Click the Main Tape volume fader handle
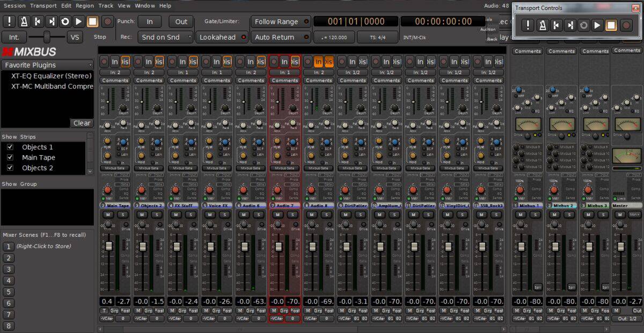Screen dimensions: 644x333 coord(108,246)
